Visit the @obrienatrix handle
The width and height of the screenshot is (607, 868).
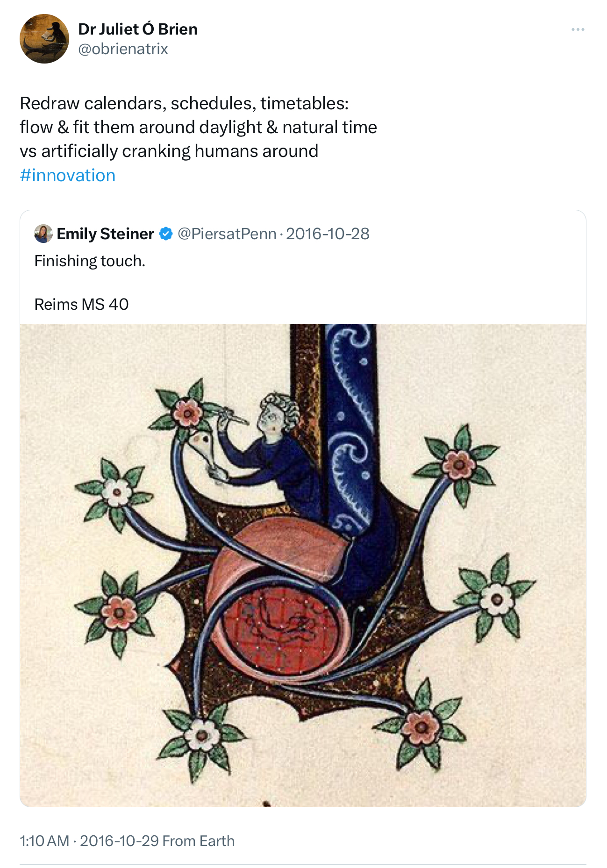click(x=123, y=49)
